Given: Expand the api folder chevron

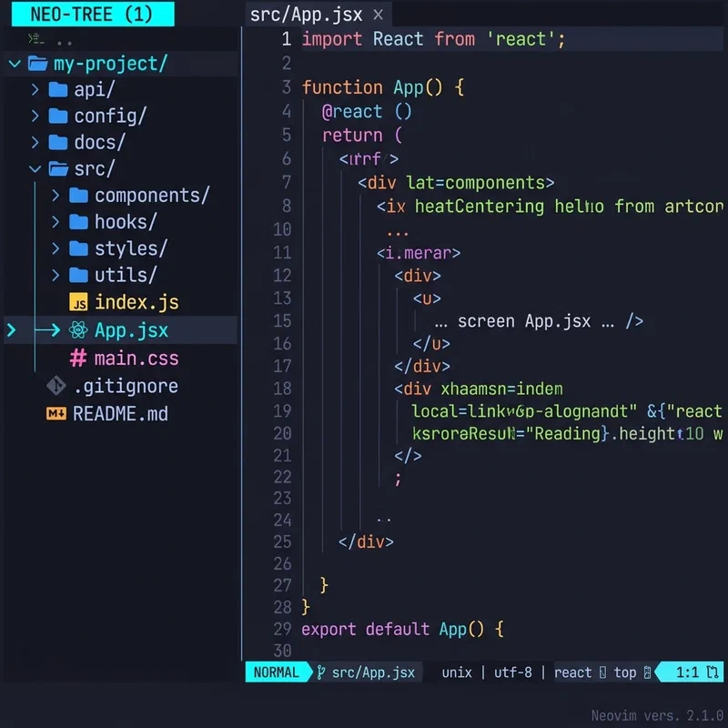Looking at the screenshot, I should [35, 89].
